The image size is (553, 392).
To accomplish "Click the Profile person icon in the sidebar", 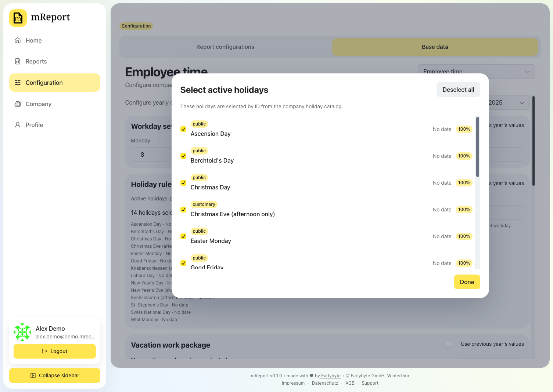I will click(18, 125).
